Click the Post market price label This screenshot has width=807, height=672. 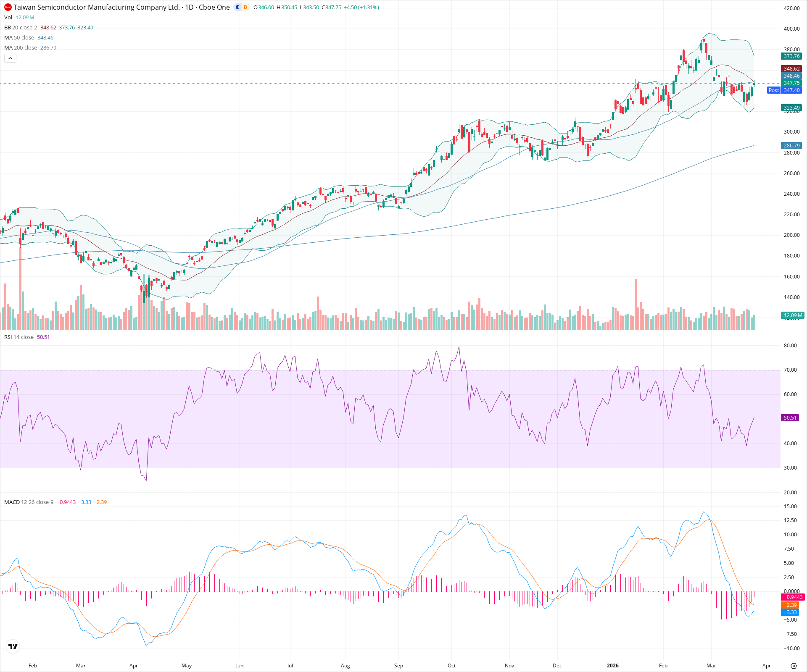point(774,90)
